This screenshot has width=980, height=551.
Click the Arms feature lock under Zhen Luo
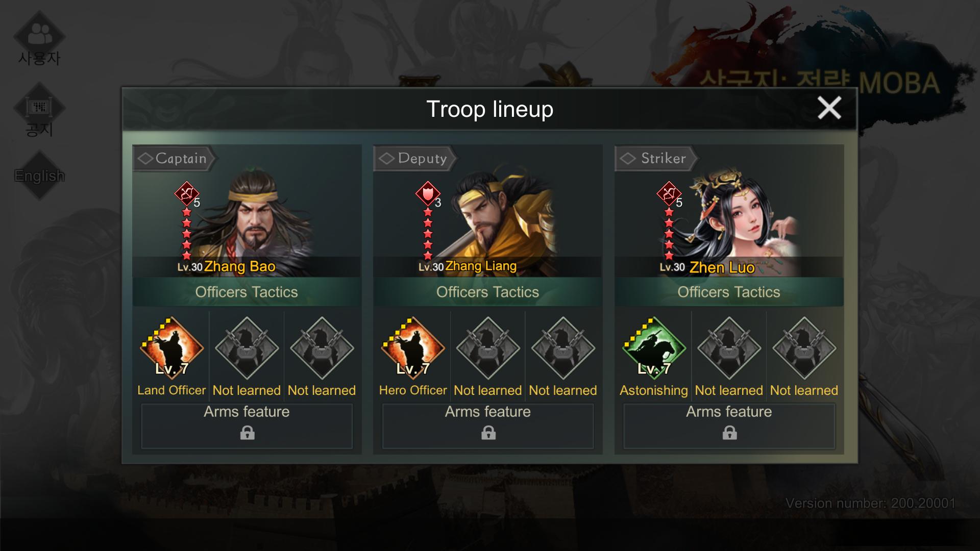[729, 433]
